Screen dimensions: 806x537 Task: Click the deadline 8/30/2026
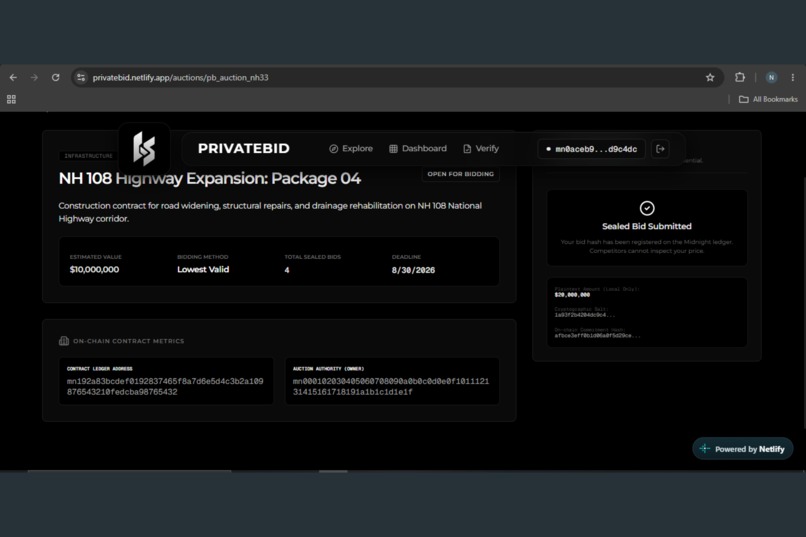coord(413,270)
